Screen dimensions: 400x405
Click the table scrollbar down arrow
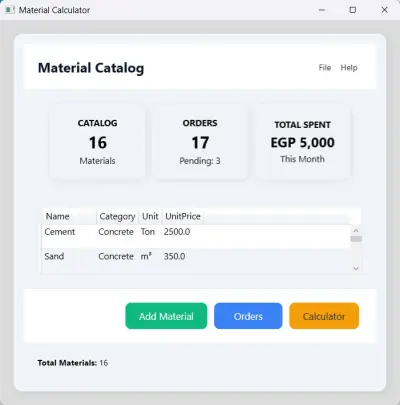click(x=356, y=268)
